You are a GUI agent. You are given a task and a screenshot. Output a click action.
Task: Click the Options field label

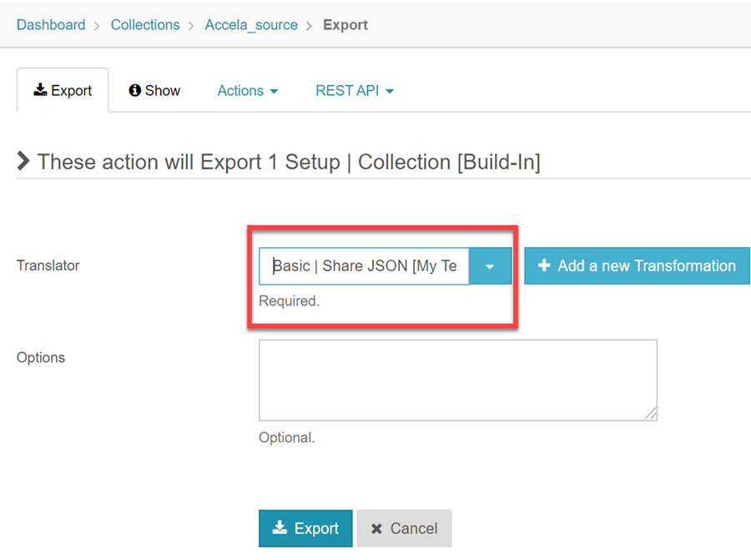coord(41,357)
